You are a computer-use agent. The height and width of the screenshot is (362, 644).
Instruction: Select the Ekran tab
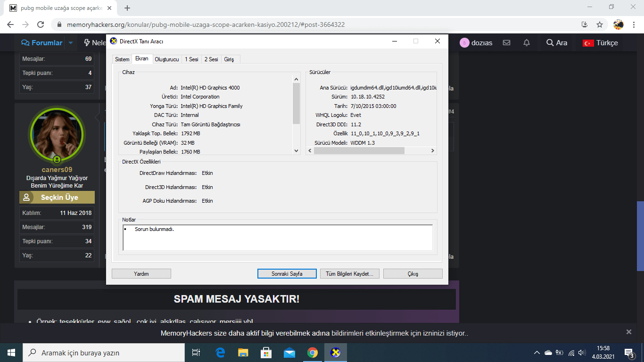pyautogui.click(x=142, y=58)
